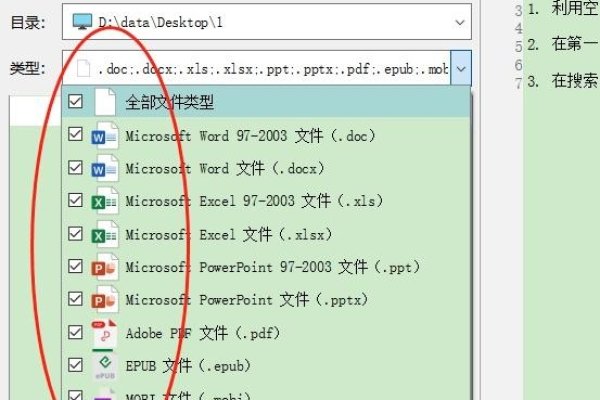
Task: Click the PowerPoint icon beside .pptx entry
Action: coord(104,300)
